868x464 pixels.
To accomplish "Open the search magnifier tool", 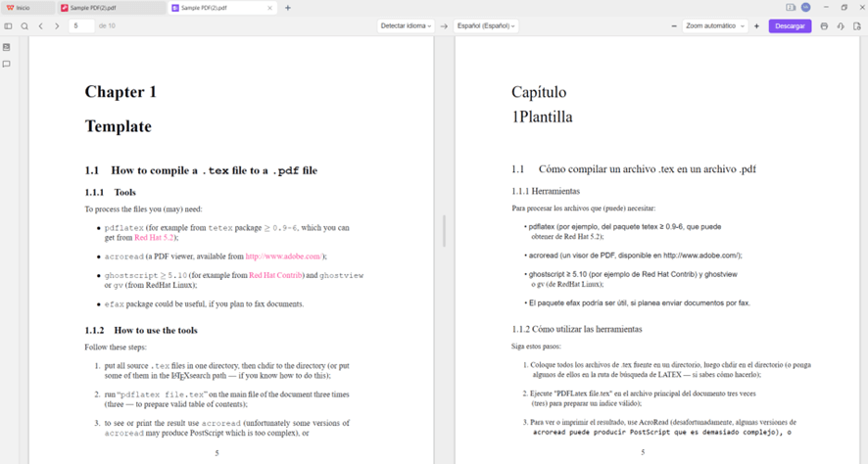I will coord(24,26).
